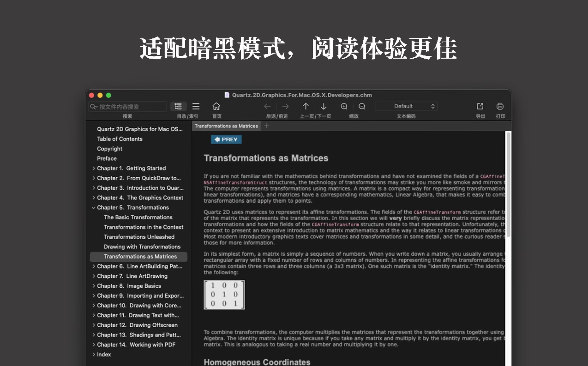
Task: Expand the Index tree node
Action: click(93, 355)
